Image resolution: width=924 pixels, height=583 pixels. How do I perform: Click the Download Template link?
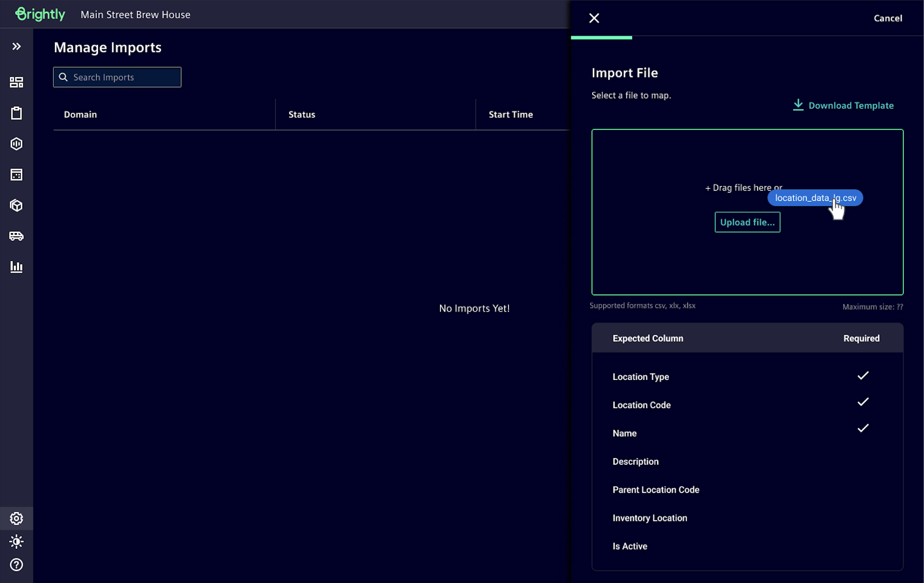click(843, 105)
